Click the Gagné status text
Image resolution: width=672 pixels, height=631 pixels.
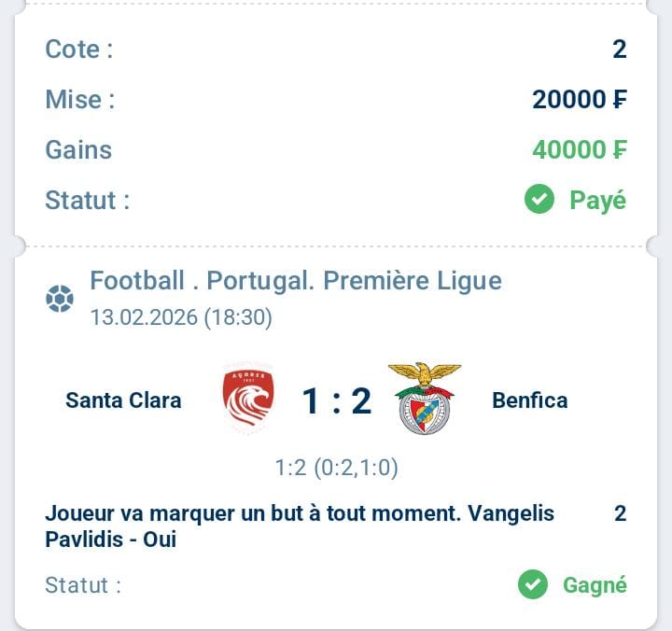pyautogui.click(x=595, y=585)
